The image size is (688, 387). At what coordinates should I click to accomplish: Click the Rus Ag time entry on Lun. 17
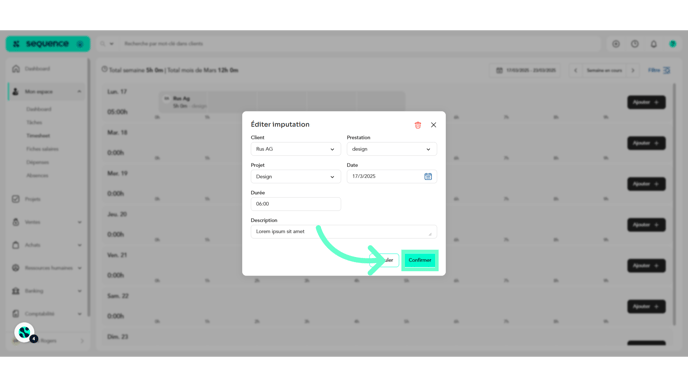pos(282,102)
